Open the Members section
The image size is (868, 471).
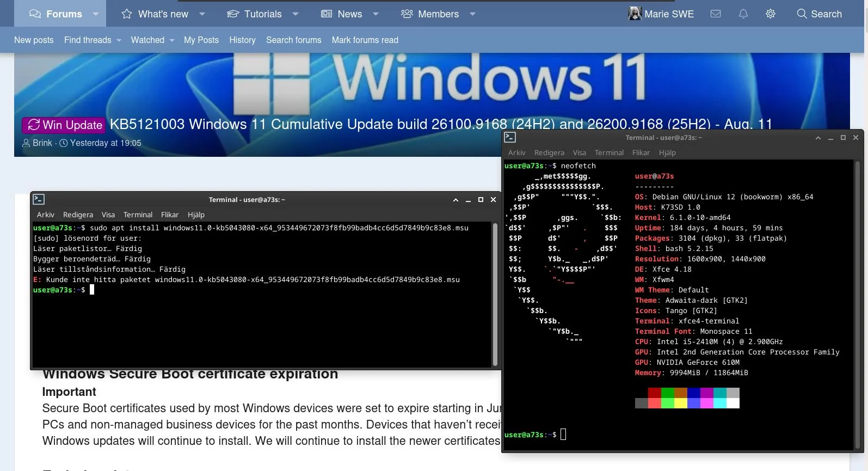pyautogui.click(x=430, y=14)
